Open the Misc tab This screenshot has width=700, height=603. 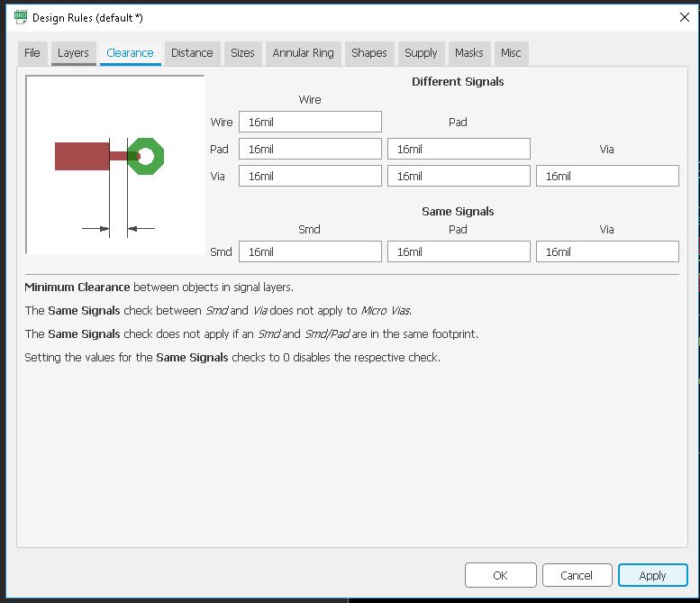(511, 53)
